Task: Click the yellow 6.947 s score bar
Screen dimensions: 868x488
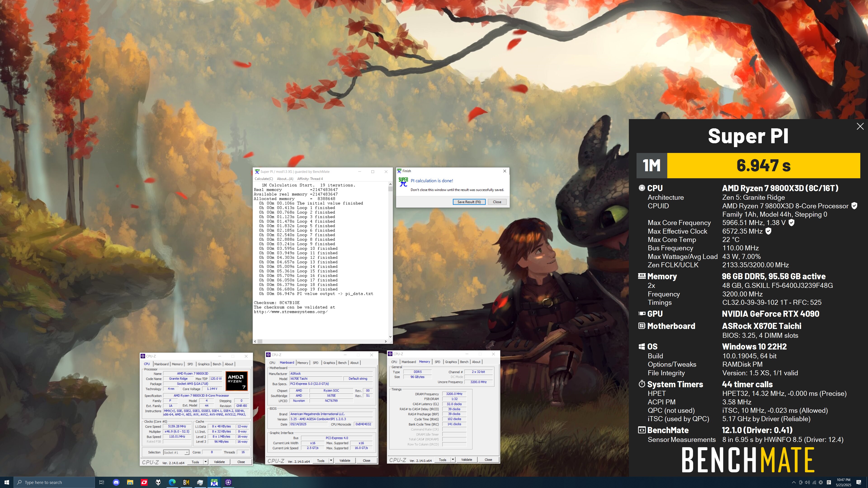Action: point(764,165)
